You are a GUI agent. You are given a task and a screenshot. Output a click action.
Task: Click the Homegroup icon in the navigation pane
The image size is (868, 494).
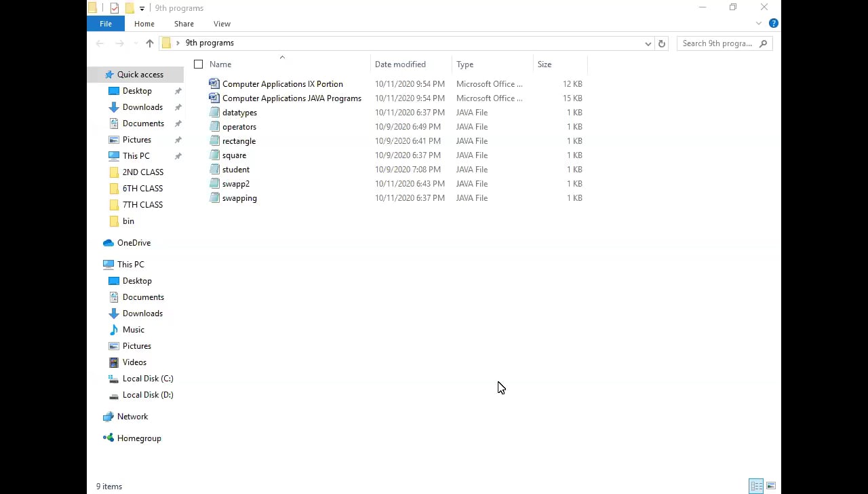(x=108, y=438)
